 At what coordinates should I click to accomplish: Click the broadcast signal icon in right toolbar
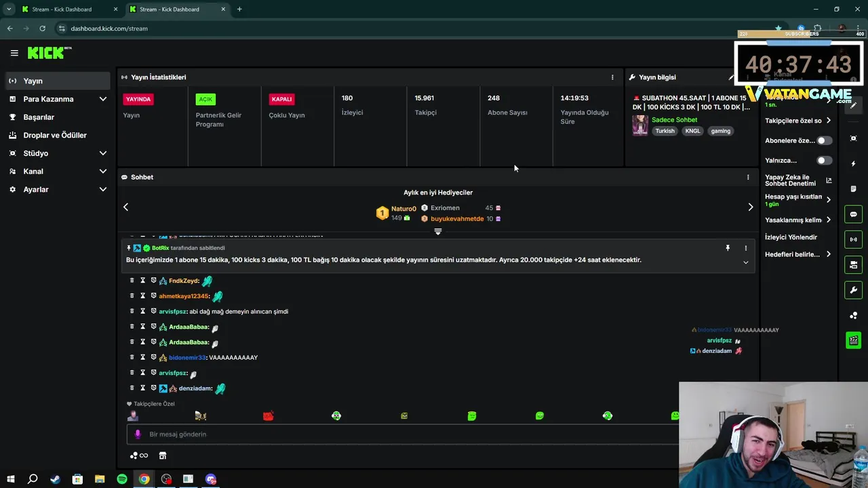click(853, 239)
